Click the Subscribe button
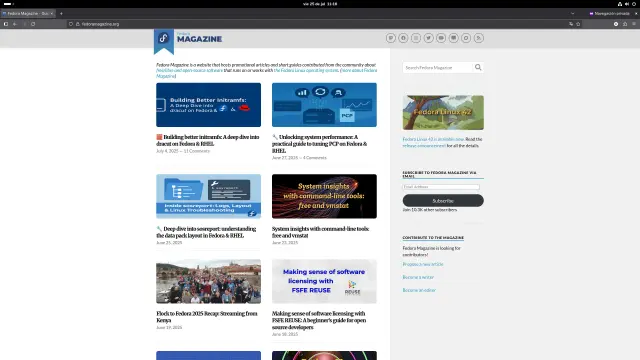This screenshot has width=640, height=360. click(443, 200)
